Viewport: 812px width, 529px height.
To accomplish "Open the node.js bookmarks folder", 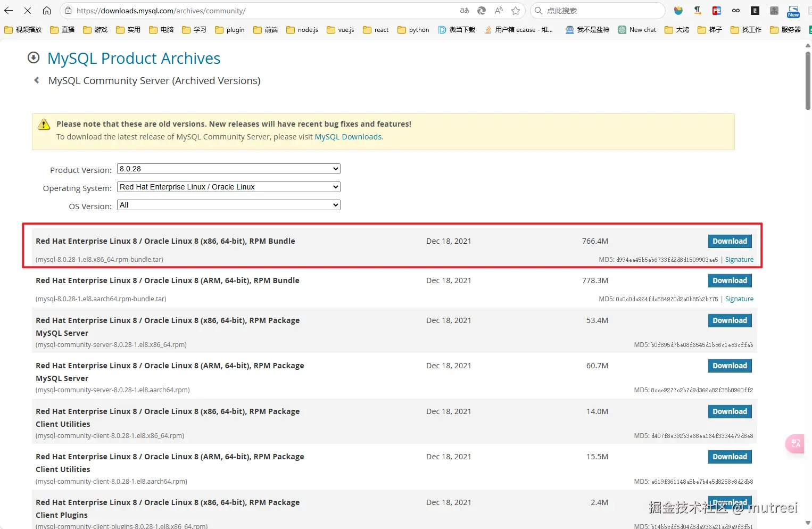I will coord(302,30).
